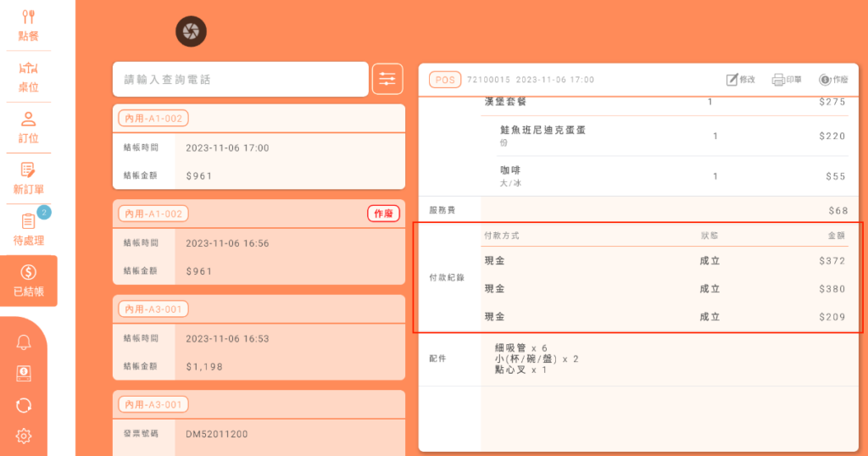This screenshot has width=868, height=456.
Task: Open the filter settings slider icon
Action: coord(387,79)
